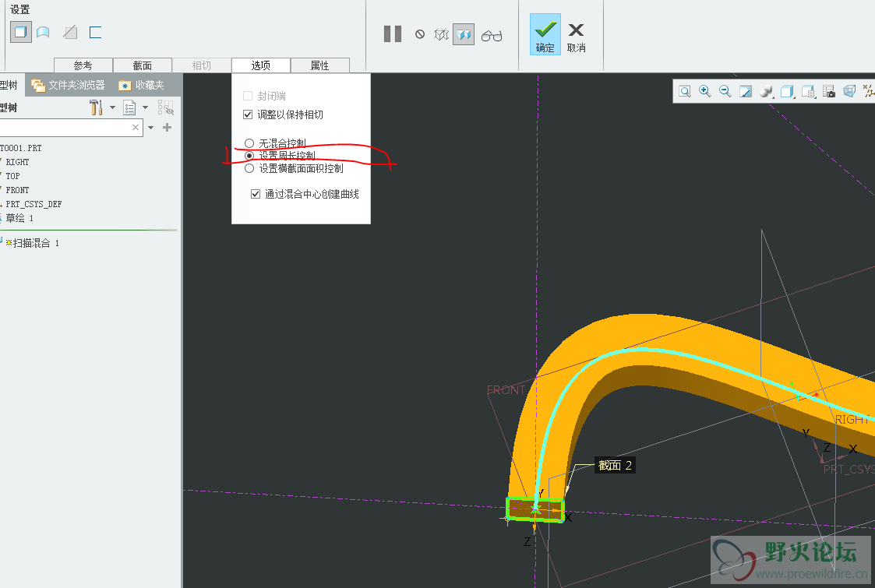The height and width of the screenshot is (588, 875).
Task: Click the 截面 2 label in viewport
Action: (615, 465)
